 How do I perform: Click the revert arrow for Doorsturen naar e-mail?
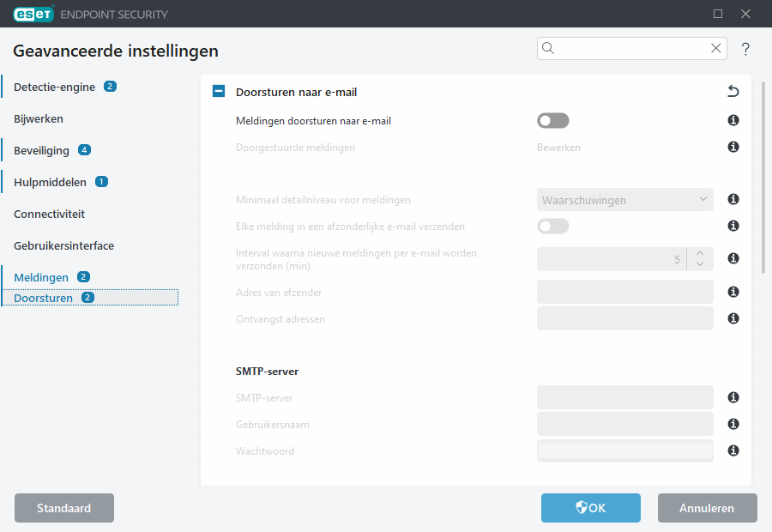pyautogui.click(x=733, y=92)
